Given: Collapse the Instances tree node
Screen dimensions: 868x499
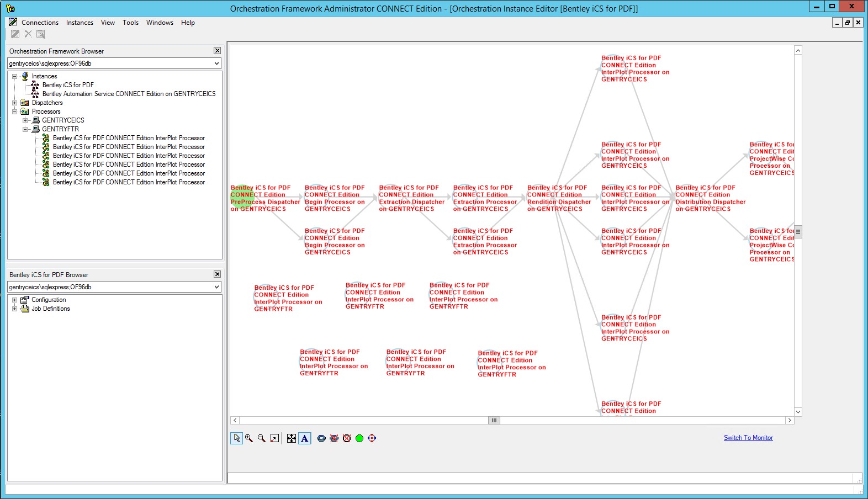Looking at the screenshot, I should click(15, 76).
